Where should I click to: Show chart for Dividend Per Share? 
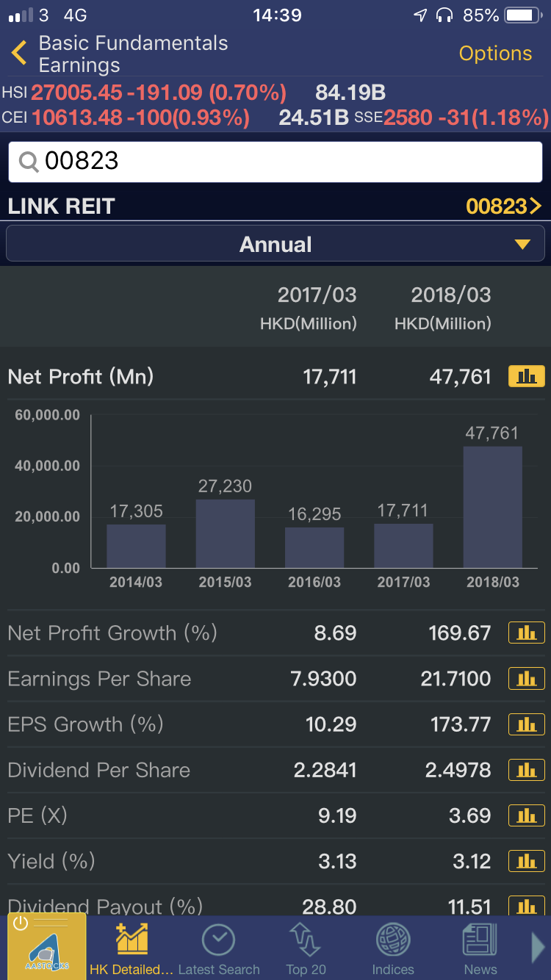527,770
